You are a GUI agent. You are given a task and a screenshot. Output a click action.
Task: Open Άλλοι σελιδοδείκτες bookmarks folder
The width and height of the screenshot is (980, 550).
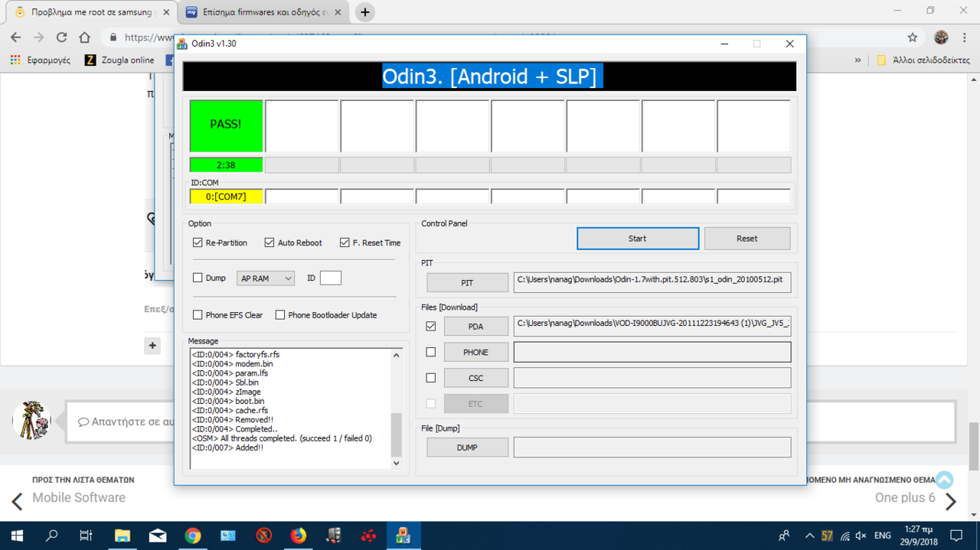pos(923,60)
